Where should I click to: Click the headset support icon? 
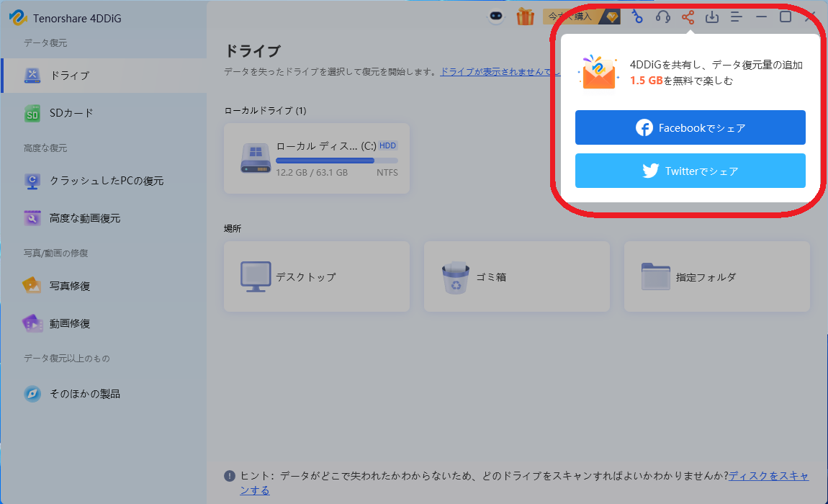[662, 17]
